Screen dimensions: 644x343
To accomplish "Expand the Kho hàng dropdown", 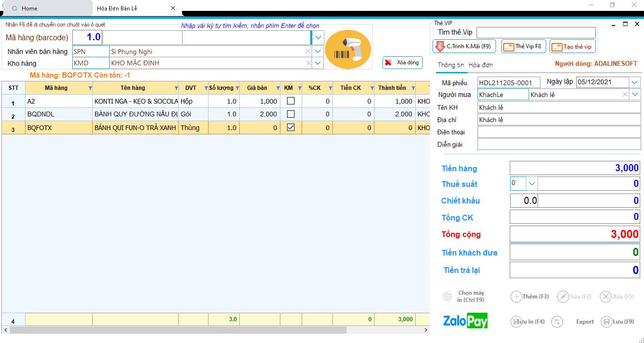I will pos(318,63).
